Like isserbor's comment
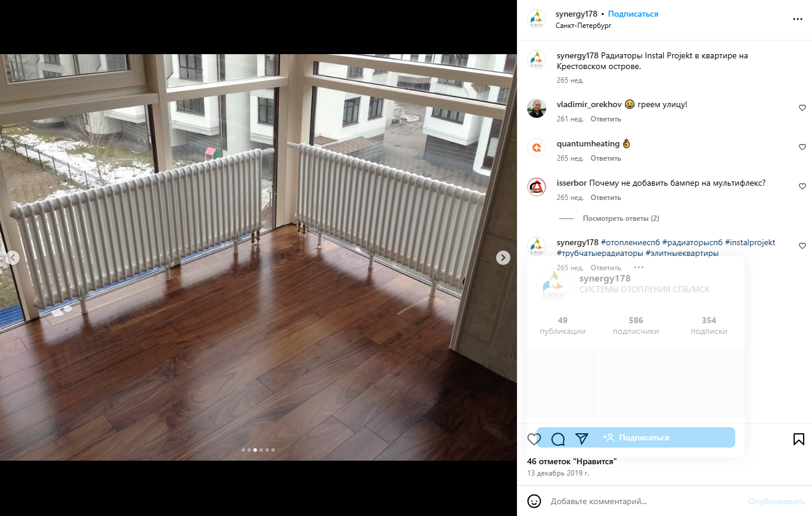 802,186
